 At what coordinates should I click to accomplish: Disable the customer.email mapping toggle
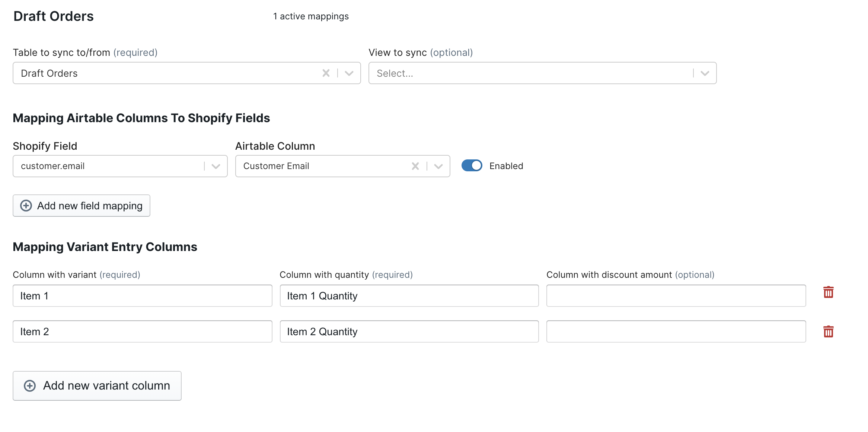pyautogui.click(x=472, y=166)
